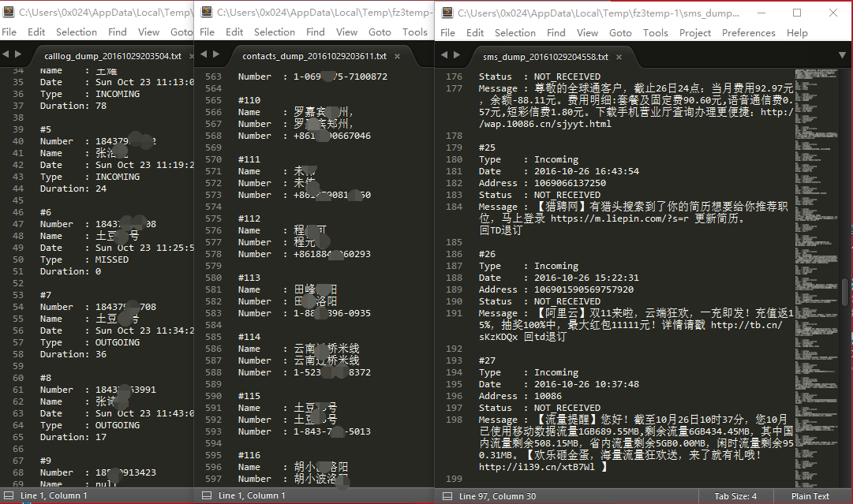853x504 pixels.
Task: Close the contacts_dump tab
Action: tap(397, 57)
